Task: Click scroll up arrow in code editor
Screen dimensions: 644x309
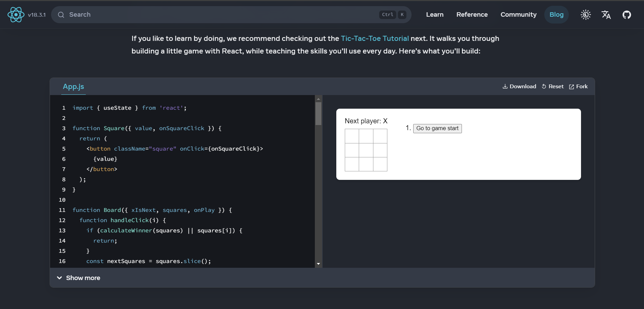Action: tap(318, 99)
